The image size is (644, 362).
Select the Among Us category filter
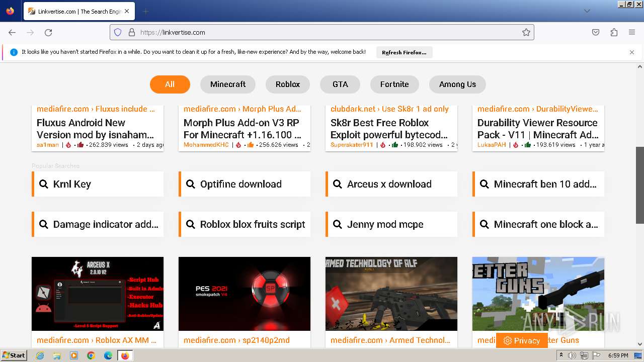tap(457, 84)
